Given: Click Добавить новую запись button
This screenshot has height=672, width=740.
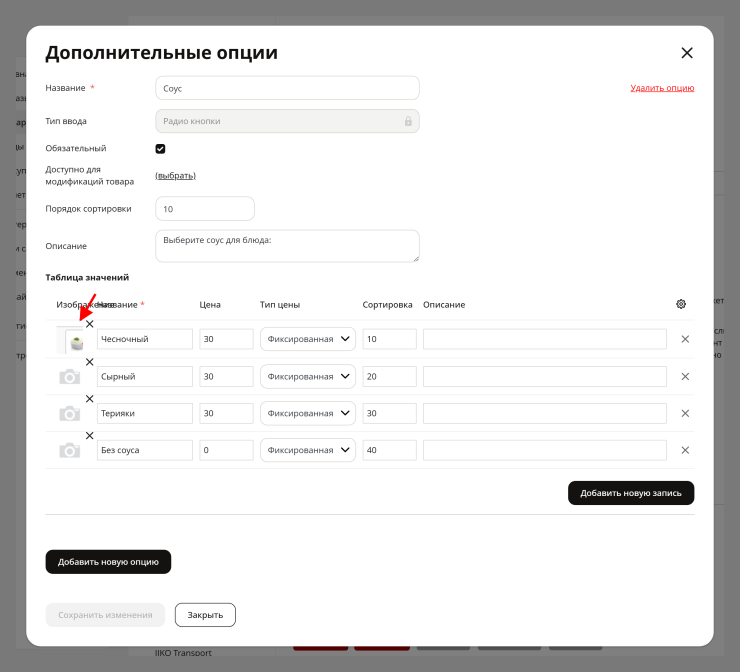Looking at the screenshot, I should (631, 493).
